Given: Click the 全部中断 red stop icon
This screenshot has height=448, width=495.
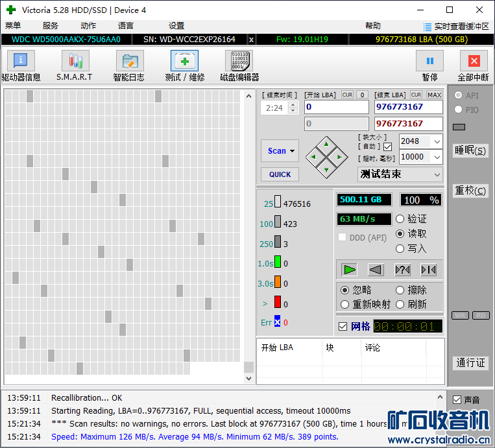Looking at the screenshot, I should [474, 60].
